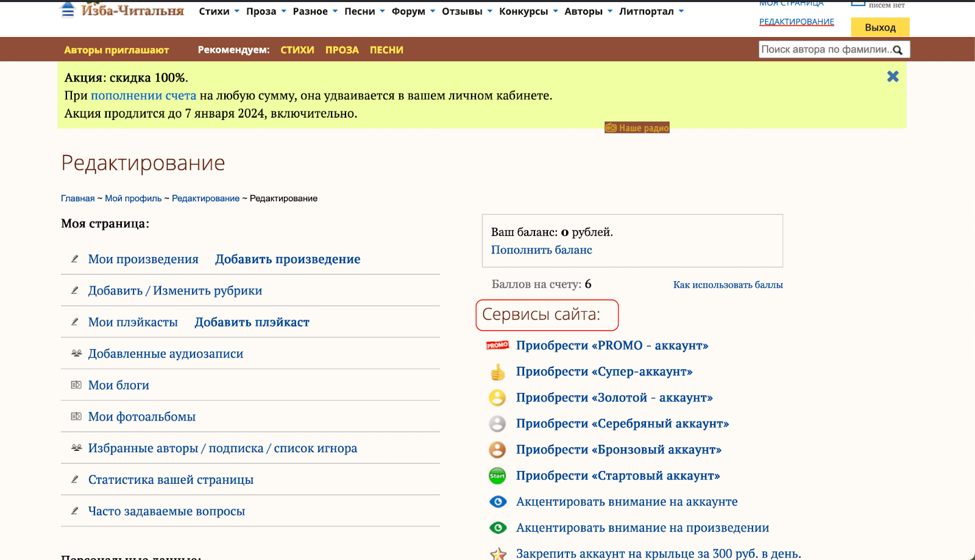Open Авторы приглашают in the brown bar
This screenshot has width=975, height=560.
click(x=116, y=50)
